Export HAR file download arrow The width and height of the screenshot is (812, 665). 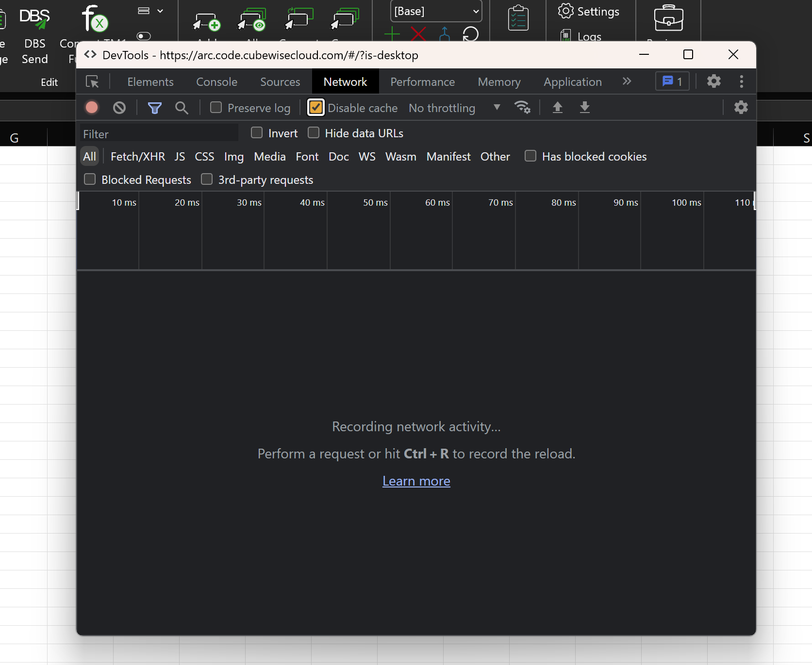pyautogui.click(x=585, y=107)
